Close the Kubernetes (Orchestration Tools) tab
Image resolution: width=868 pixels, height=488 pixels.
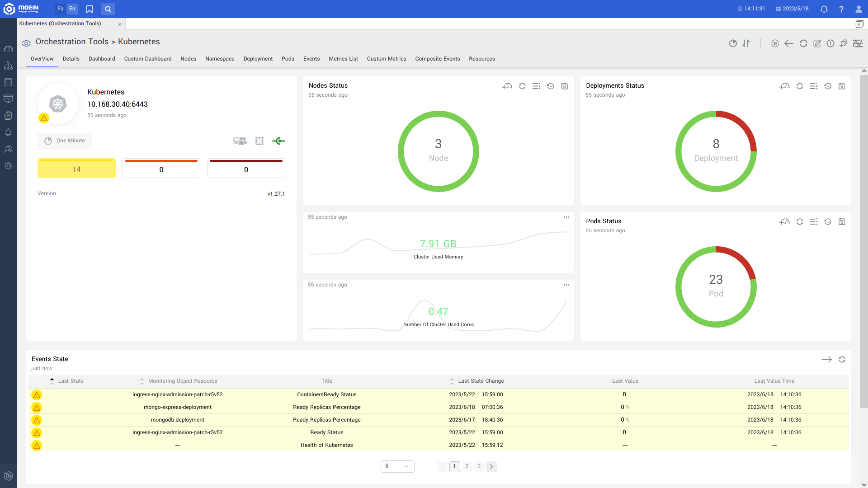(120, 24)
